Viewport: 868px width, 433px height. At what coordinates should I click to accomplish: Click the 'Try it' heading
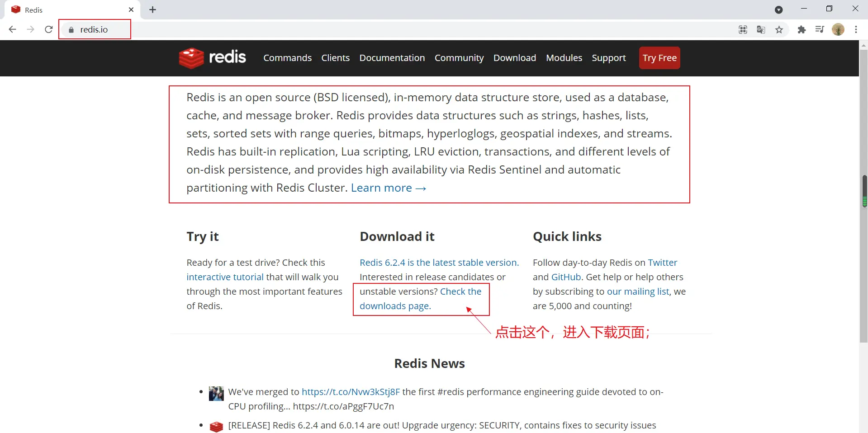click(x=202, y=237)
